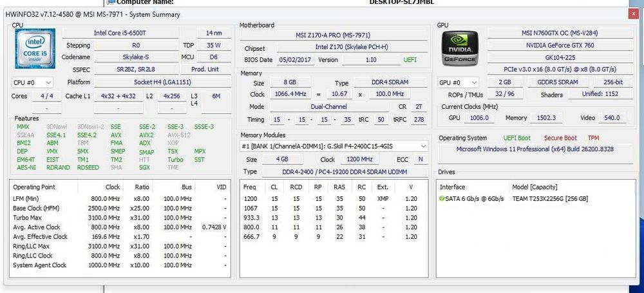Image resolution: width=644 pixels, height=293 pixels.
Task: Click the green UEFI label beside BIOS version
Action: click(410, 60)
